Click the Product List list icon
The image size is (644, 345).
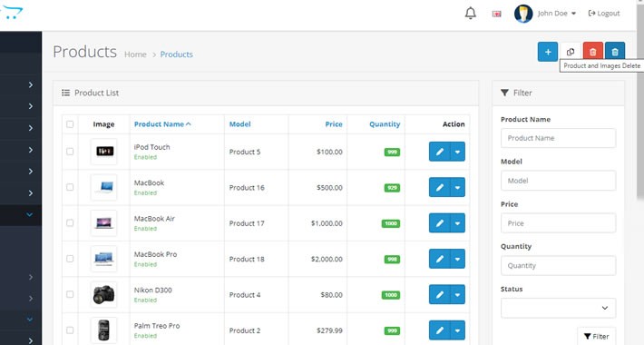pos(65,93)
